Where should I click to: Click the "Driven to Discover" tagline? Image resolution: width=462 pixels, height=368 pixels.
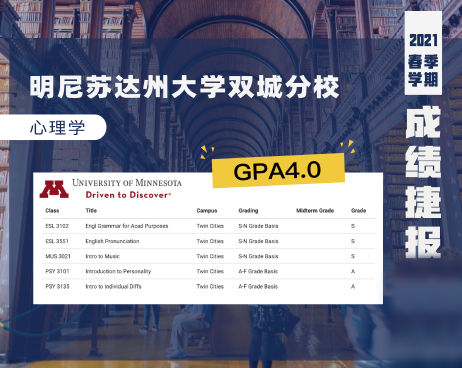point(128,195)
